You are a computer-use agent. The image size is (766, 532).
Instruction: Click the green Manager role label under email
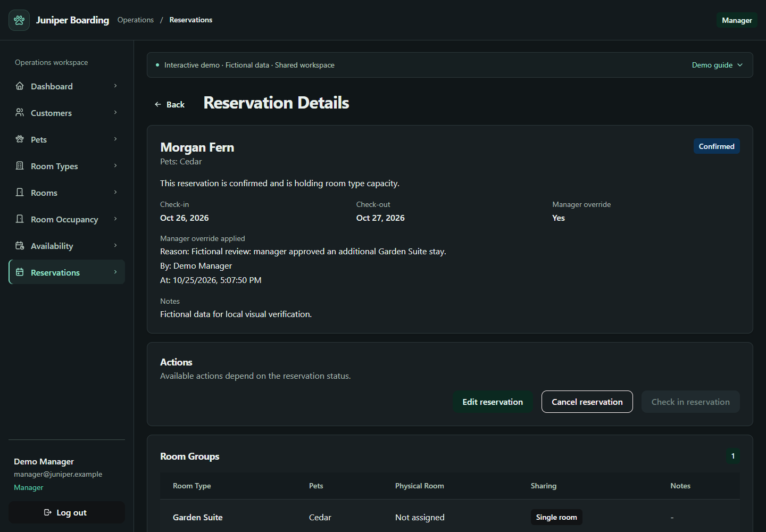[x=29, y=487]
